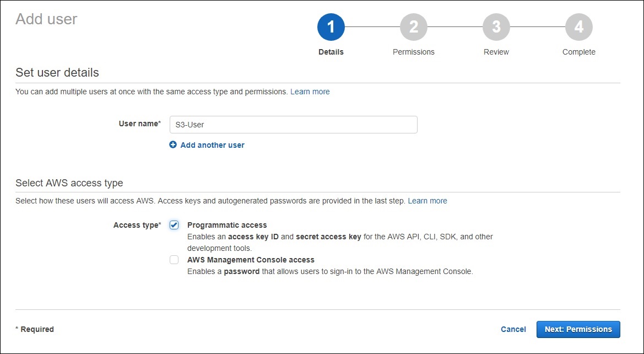Click the step 2 circle icon
This screenshot has height=354, width=644.
coord(414,27)
